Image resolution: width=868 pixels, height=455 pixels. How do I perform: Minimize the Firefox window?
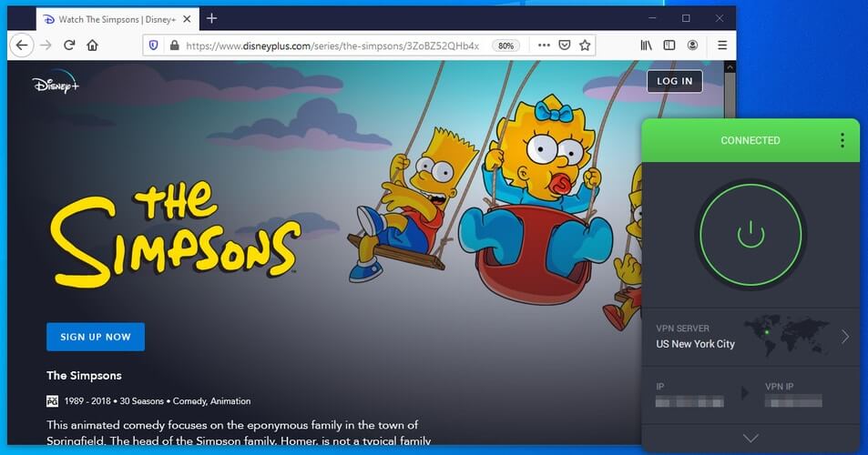tap(652, 18)
